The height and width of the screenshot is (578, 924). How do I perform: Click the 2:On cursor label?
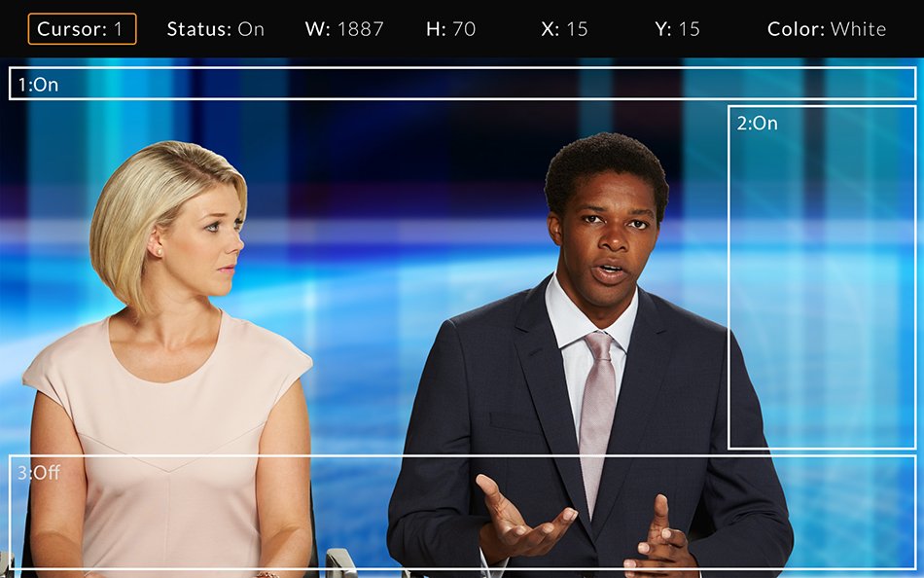[757, 124]
